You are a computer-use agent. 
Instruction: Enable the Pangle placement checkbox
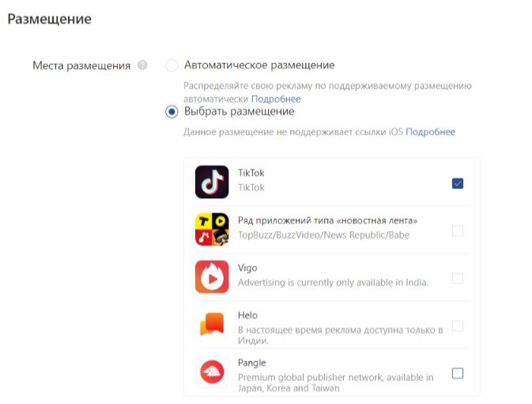coord(458,373)
